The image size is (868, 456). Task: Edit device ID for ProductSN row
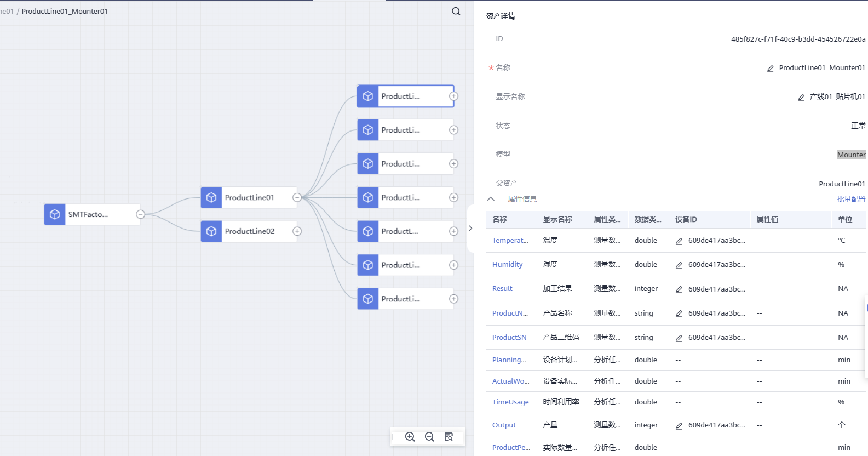click(x=679, y=338)
